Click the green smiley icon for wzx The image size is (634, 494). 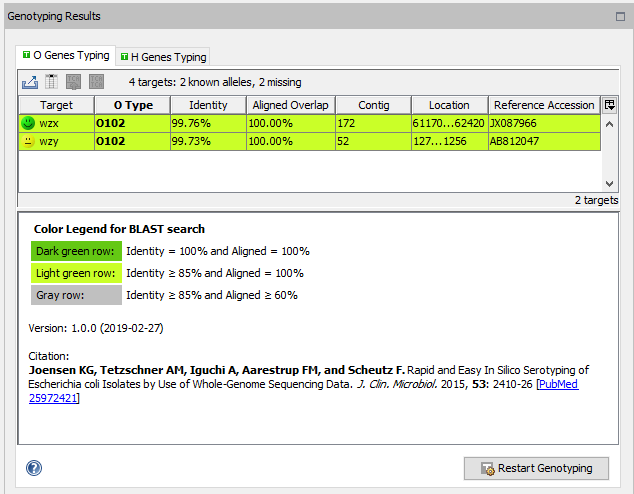pos(28,123)
